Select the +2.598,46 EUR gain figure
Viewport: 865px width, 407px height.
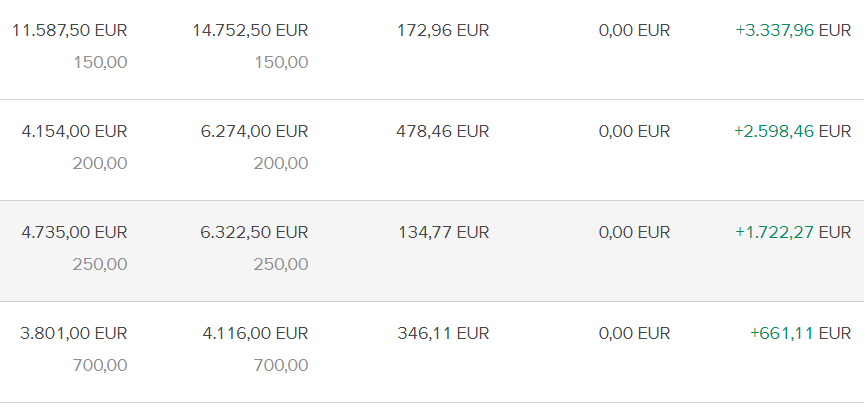coord(792,131)
